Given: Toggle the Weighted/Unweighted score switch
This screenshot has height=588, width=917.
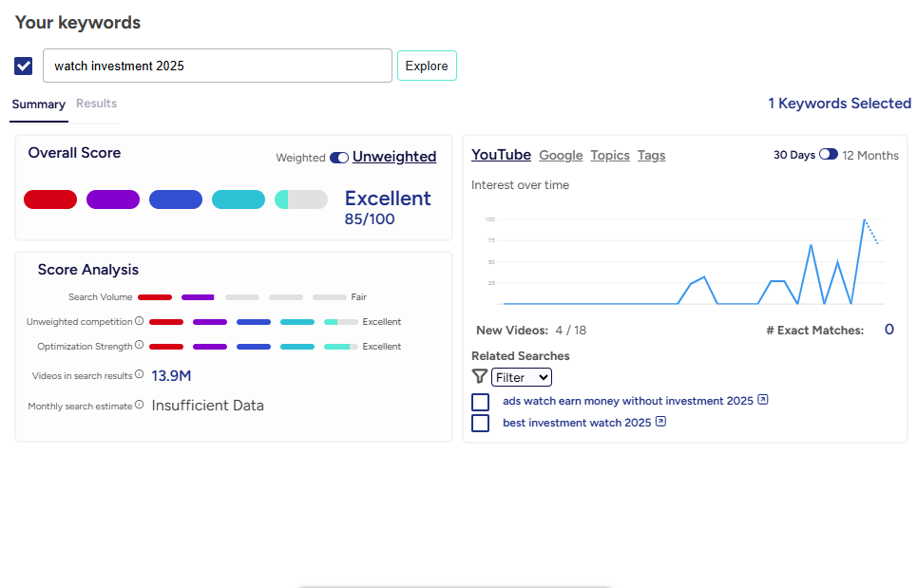Looking at the screenshot, I should [339, 158].
